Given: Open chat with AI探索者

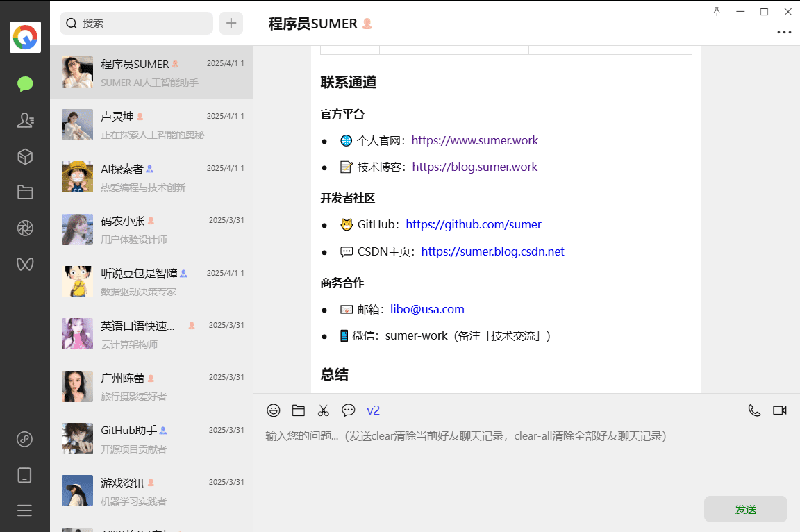Looking at the screenshot, I should tap(151, 177).
